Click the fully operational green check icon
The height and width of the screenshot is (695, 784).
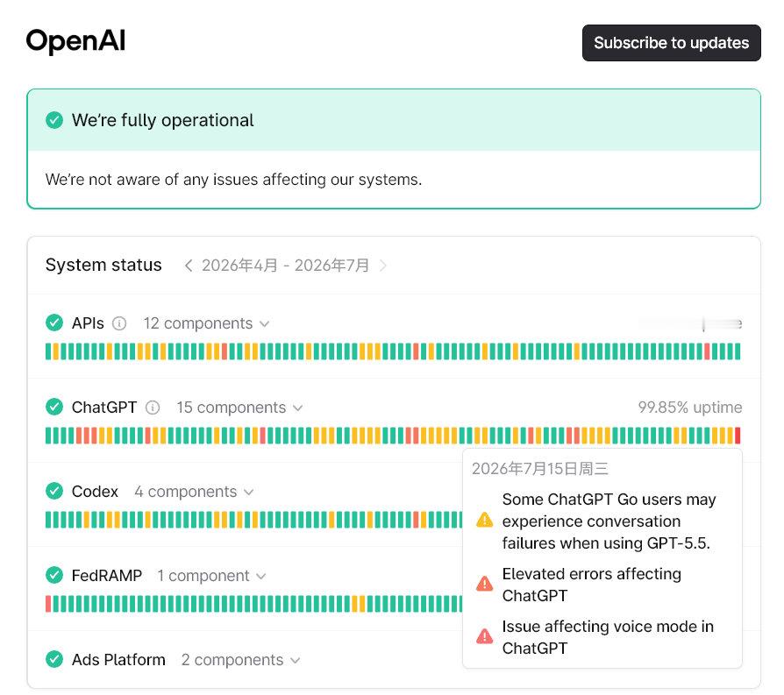54,120
